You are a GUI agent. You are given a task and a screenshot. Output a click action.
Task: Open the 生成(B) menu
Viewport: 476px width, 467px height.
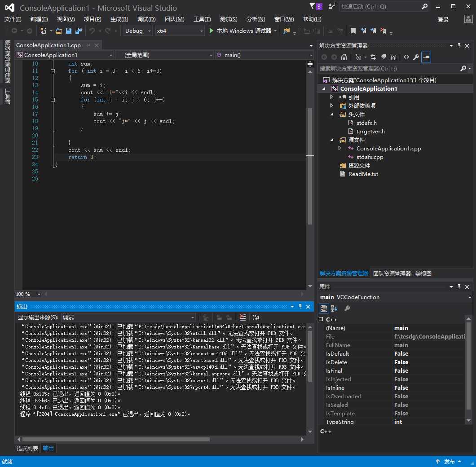pyautogui.click(x=119, y=19)
